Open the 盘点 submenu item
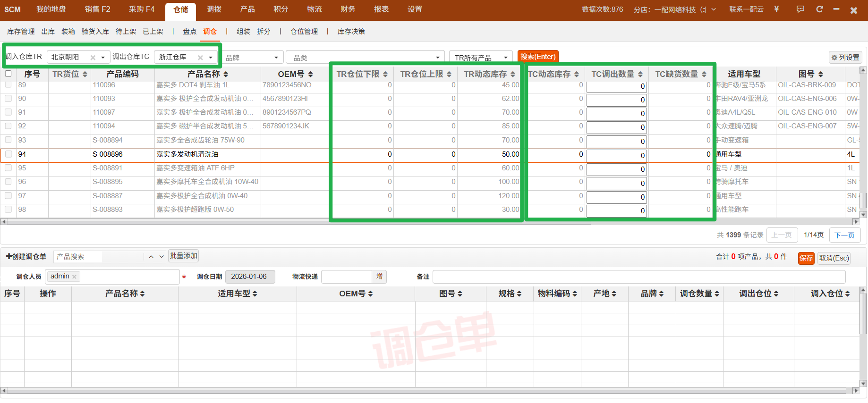 click(189, 32)
